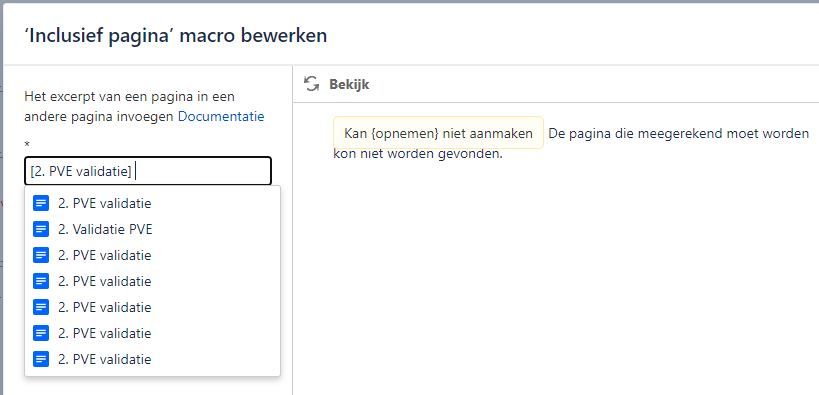Select the '2. Validatie PVE' suggestion

[x=152, y=229]
